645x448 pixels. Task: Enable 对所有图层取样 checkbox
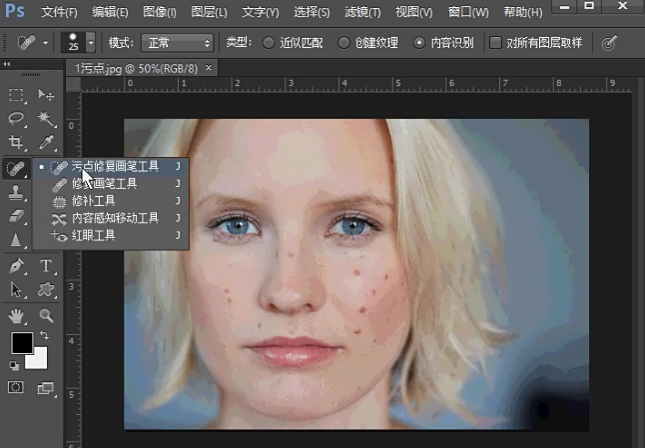[x=495, y=42]
